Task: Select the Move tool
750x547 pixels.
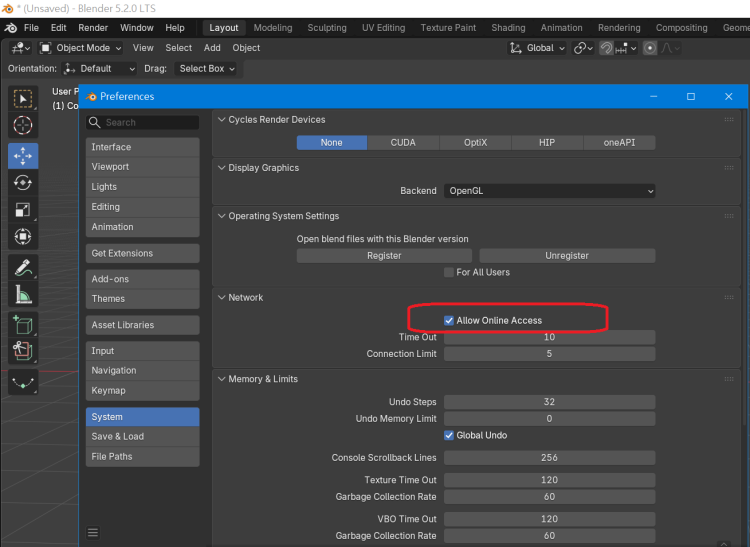Action: point(22,156)
